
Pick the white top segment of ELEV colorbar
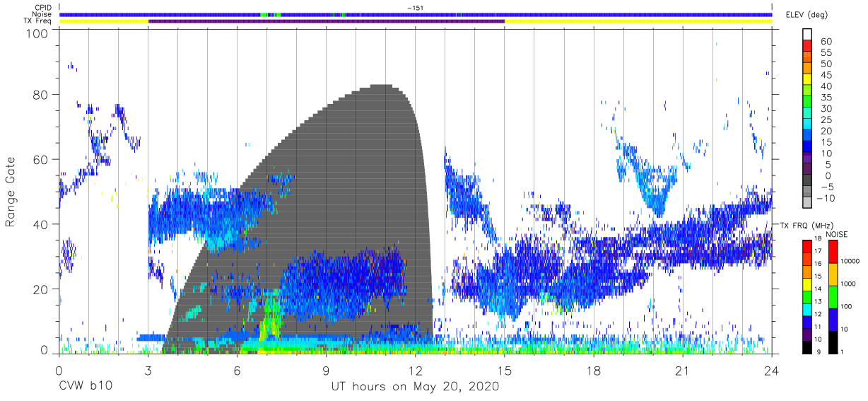click(807, 35)
